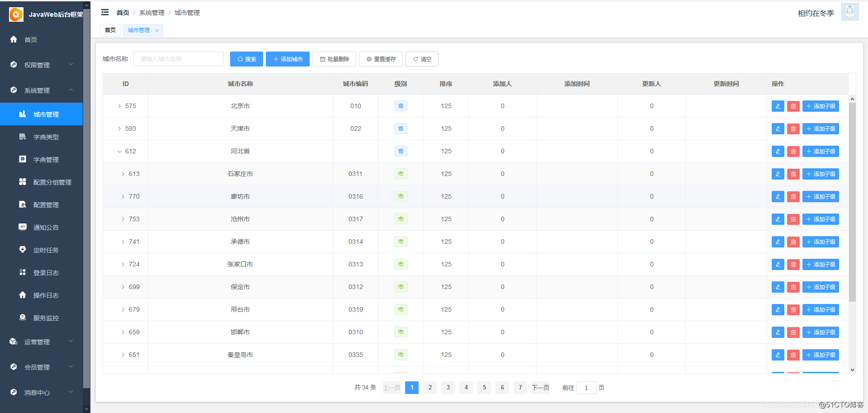Screen dimensions: 868x413
Task: Expand the 权限管理 sidebar menu
Action: pyautogui.click(x=42, y=65)
